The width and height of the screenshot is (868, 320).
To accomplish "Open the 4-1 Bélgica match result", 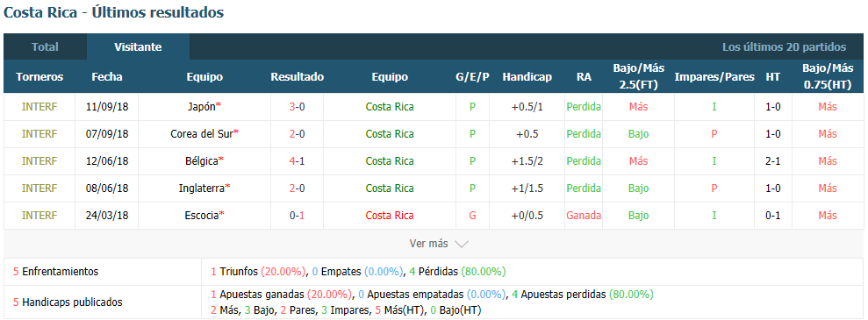I will [297, 160].
